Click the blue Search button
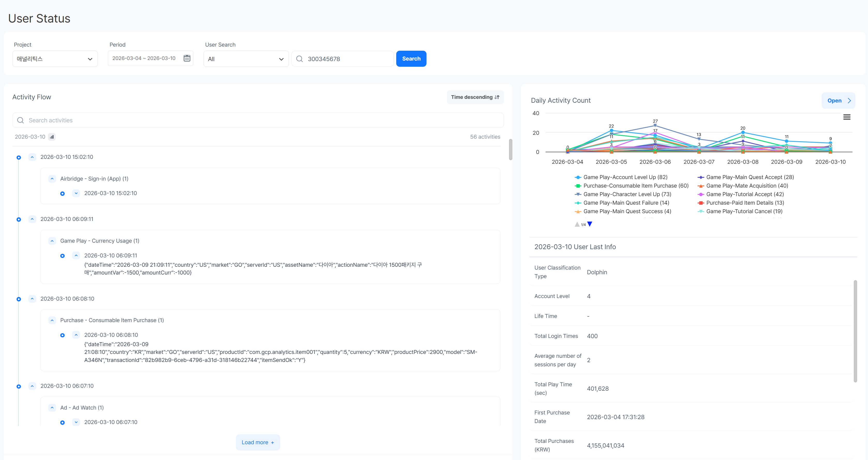 (411, 59)
